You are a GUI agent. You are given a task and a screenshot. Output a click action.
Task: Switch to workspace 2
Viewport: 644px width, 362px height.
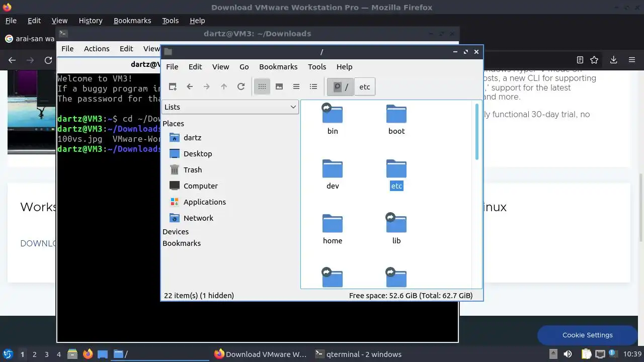point(34,354)
